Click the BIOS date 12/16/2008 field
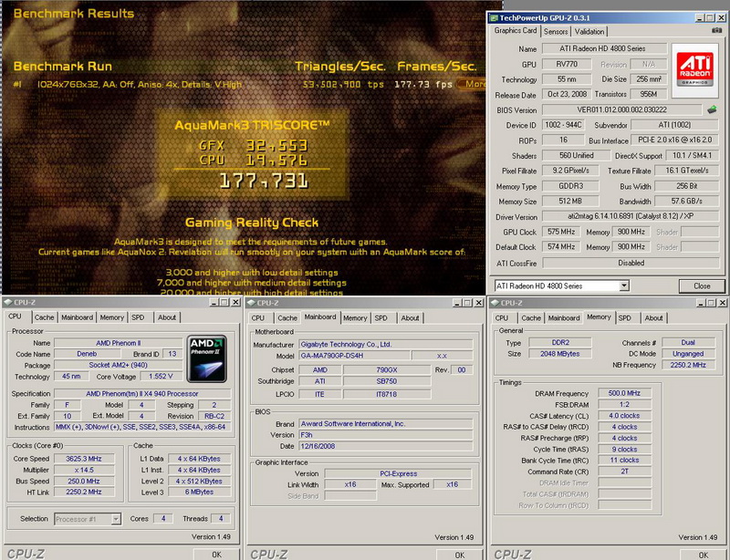The width and height of the screenshot is (730, 560). 385,446
